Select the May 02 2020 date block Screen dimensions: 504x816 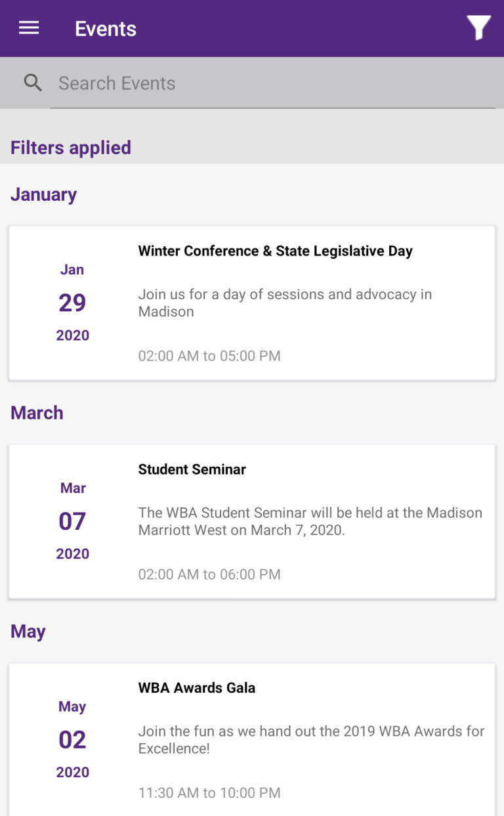pos(72,740)
